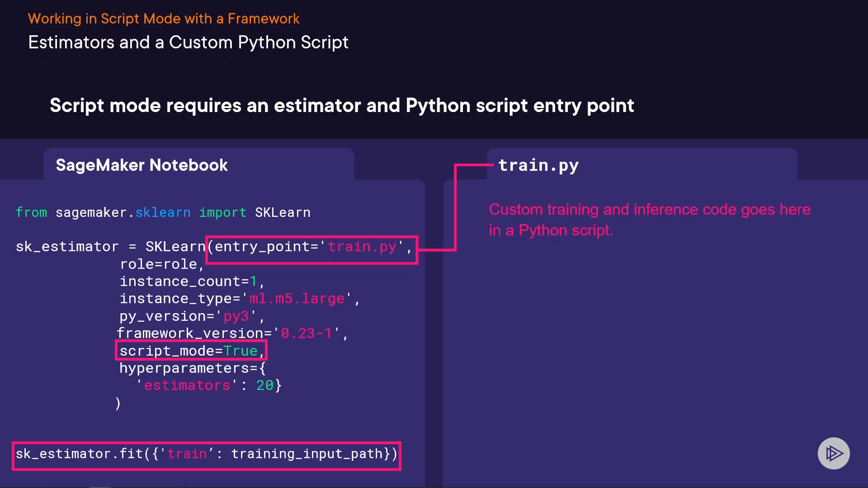Screen dimensions: 868x488
Task: Switch to the train.py tab header
Action: (538, 165)
